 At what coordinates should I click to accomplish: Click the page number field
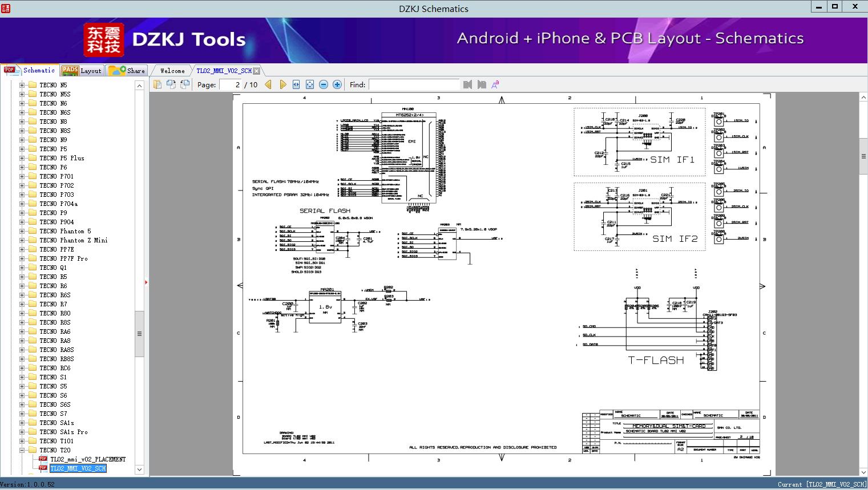(230, 84)
